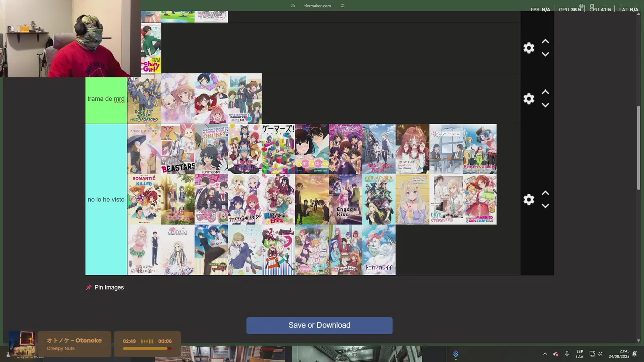The width and height of the screenshot is (644, 362).
Task: Select the 'From me to you' poster
Action: pyautogui.click(x=312, y=149)
